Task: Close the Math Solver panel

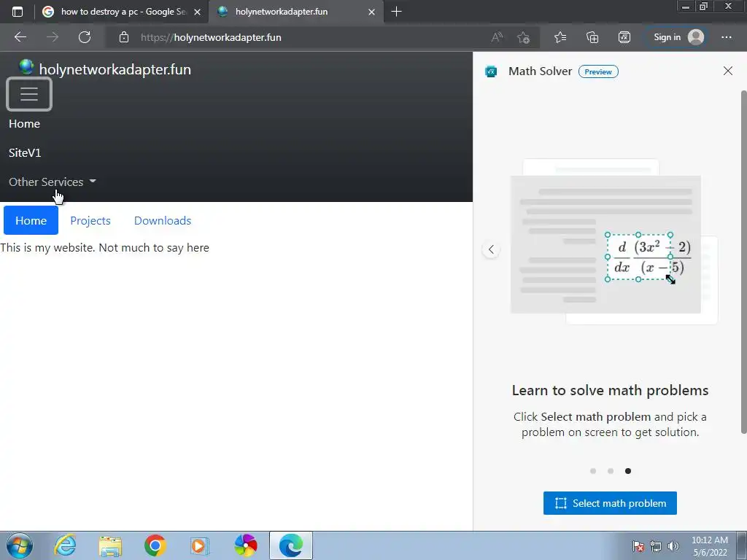Action: tap(727, 71)
